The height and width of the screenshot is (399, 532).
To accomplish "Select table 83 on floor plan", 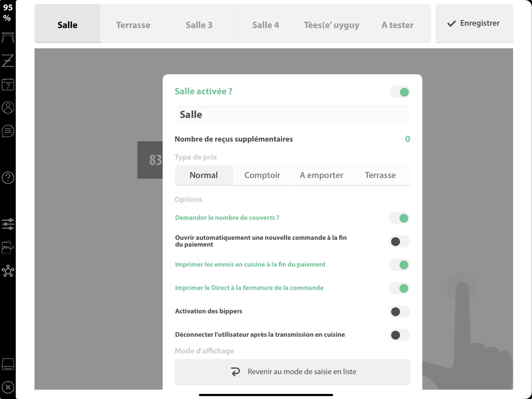I will coord(150,160).
